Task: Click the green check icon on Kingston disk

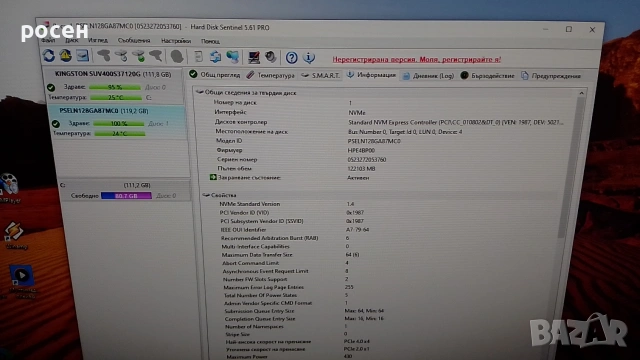Action: pos(51,87)
